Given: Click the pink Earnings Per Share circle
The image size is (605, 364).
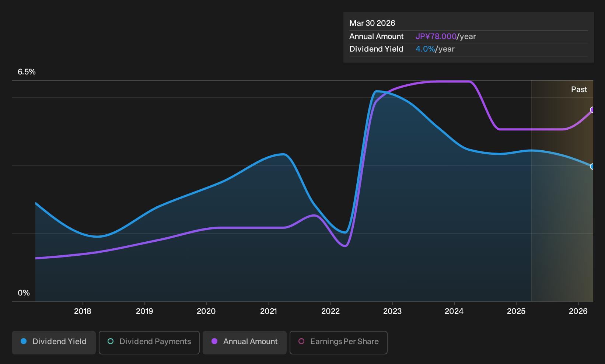Looking at the screenshot, I should tap(301, 342).
